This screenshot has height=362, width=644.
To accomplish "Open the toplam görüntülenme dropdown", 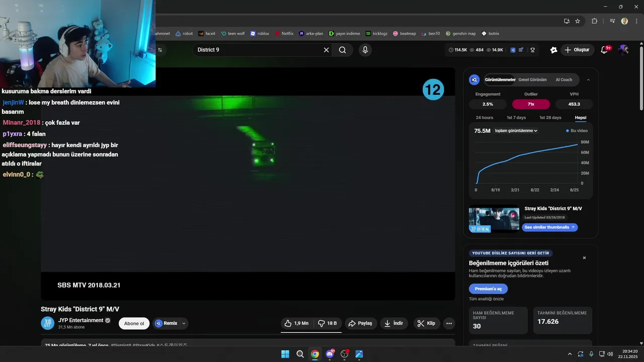I will coord(516,131).
